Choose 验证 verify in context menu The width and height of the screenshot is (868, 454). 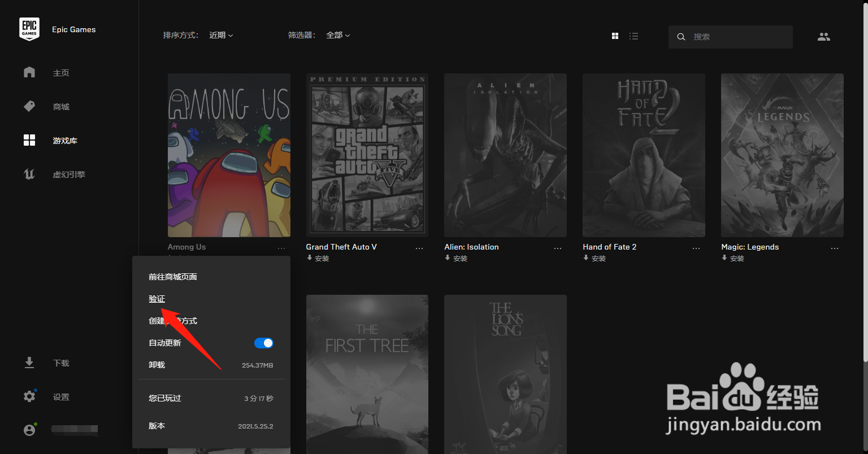click(x=157, y=299)
